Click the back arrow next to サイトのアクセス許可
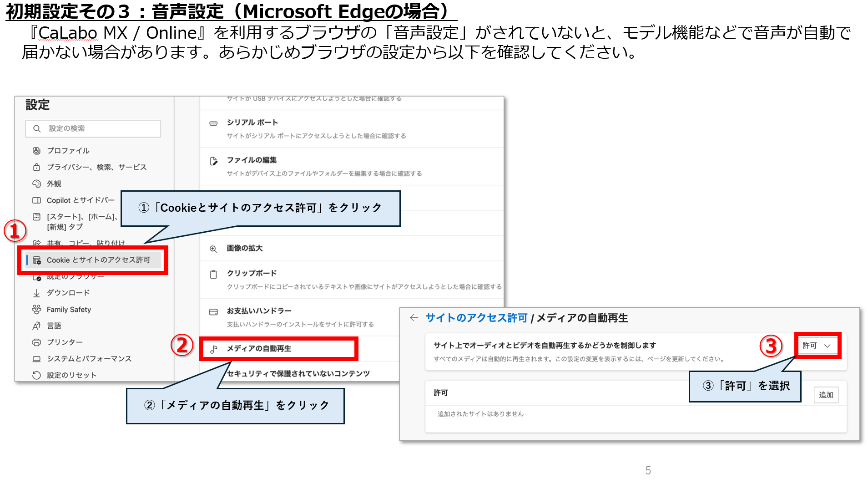The height and width of the screenshot is (489, 868). point(414,318)
